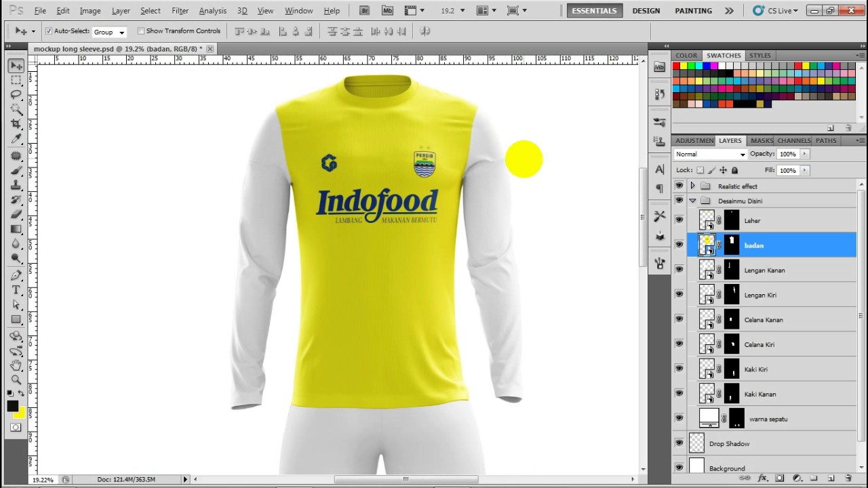Image resolution: width=868 pixels, height=488 pixels.
Task: Hide the Lengan Kanan layer
Action: pos(679,270)
